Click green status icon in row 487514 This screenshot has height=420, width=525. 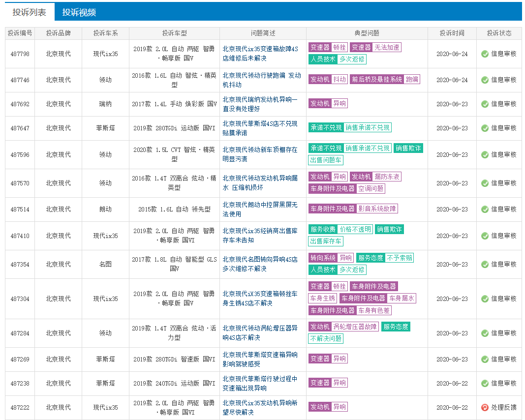click(485, 210)
